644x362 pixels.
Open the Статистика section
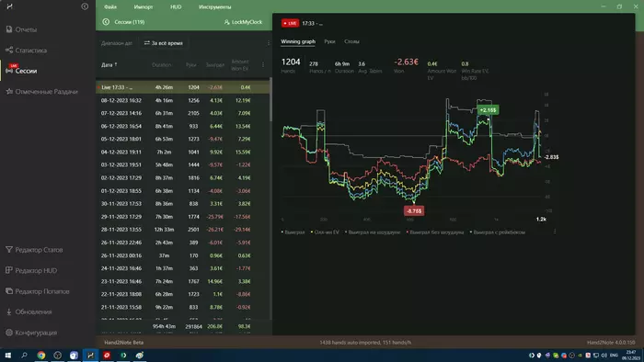pos(27,50)
